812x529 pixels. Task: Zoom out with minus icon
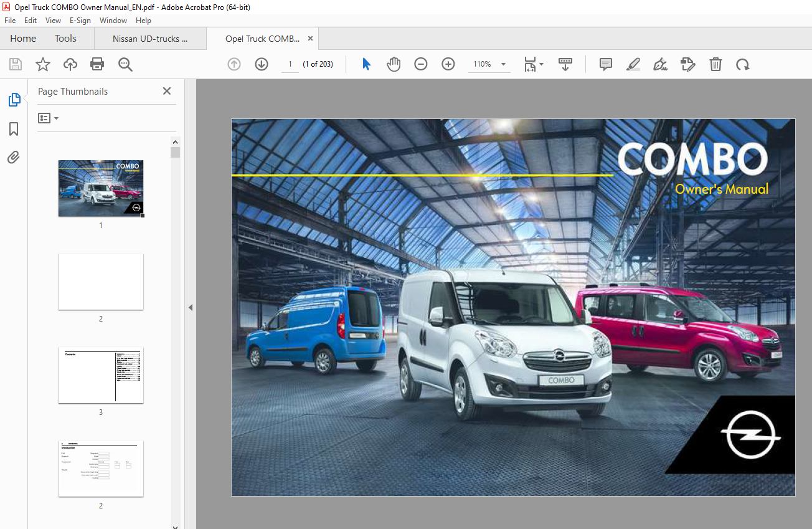point(421,64)
